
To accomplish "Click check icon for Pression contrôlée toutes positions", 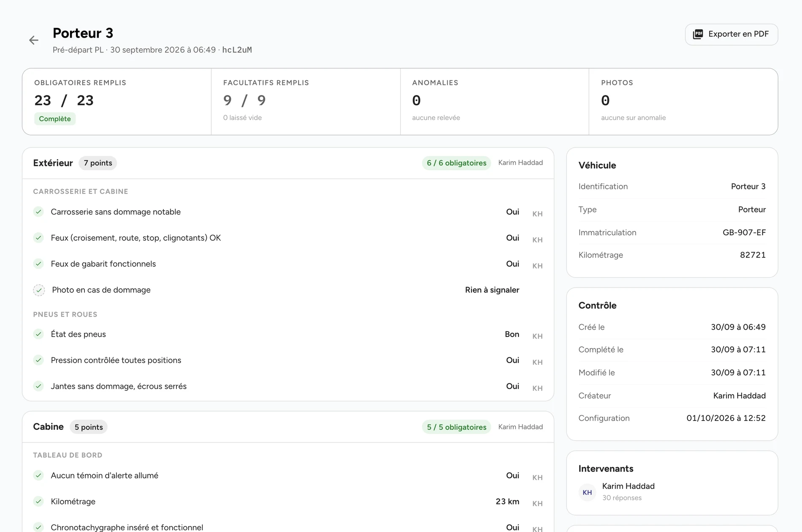I will pyautogui.click(x=38, y=360).
